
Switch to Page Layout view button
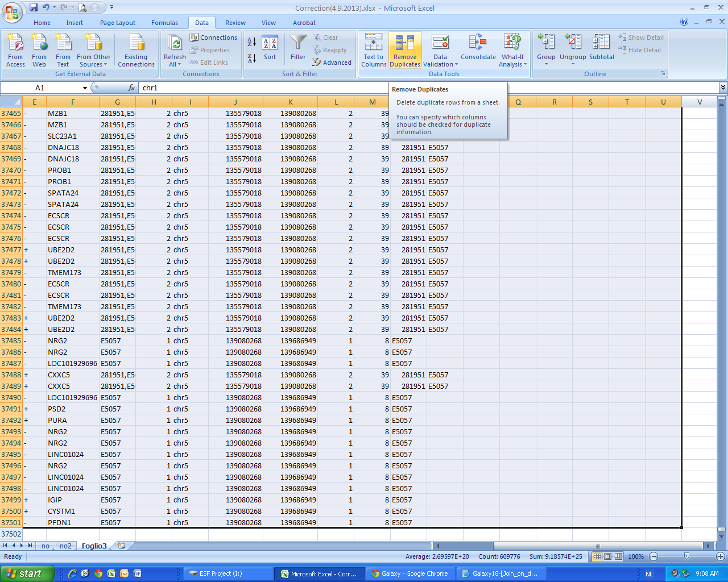point(607,556)
